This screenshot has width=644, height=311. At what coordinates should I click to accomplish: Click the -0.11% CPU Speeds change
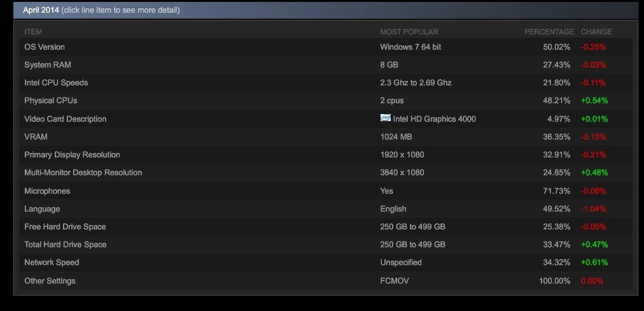tap(593, 83)
